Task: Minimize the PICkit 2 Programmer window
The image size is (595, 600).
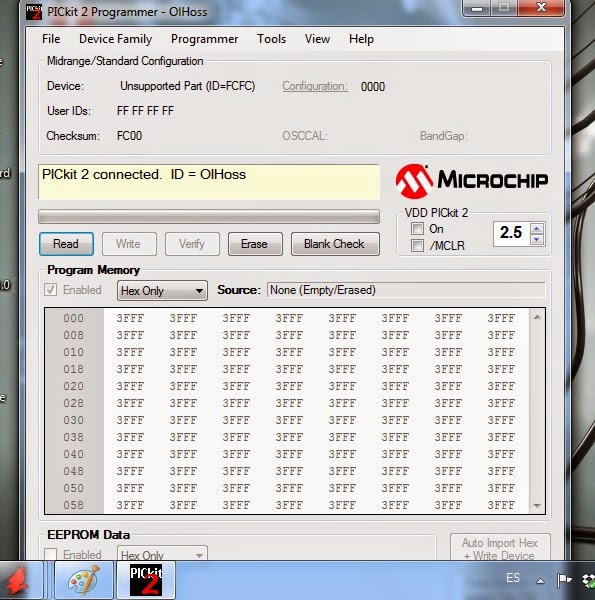Action: [477, 8]
